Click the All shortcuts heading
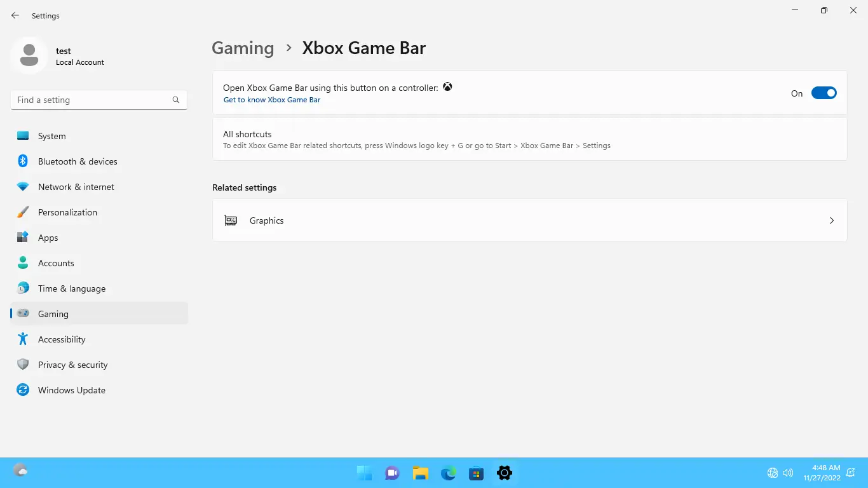 (247, 134)
